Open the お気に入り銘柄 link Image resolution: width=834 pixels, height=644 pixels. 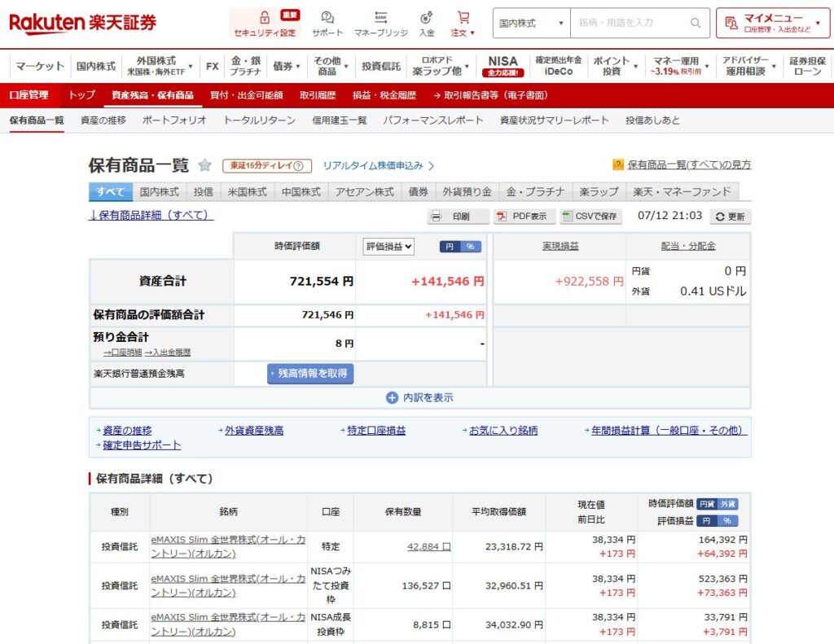pos(503,430)
